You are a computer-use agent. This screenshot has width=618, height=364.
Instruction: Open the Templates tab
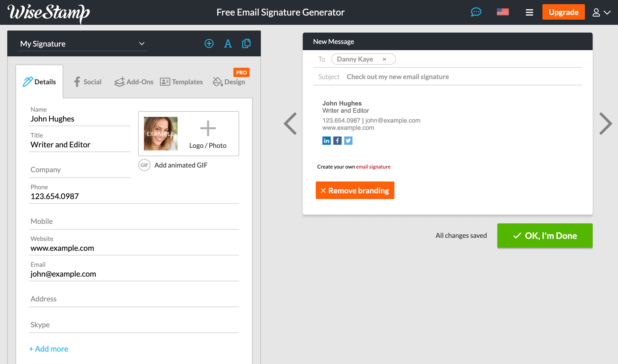coord(181,82)
